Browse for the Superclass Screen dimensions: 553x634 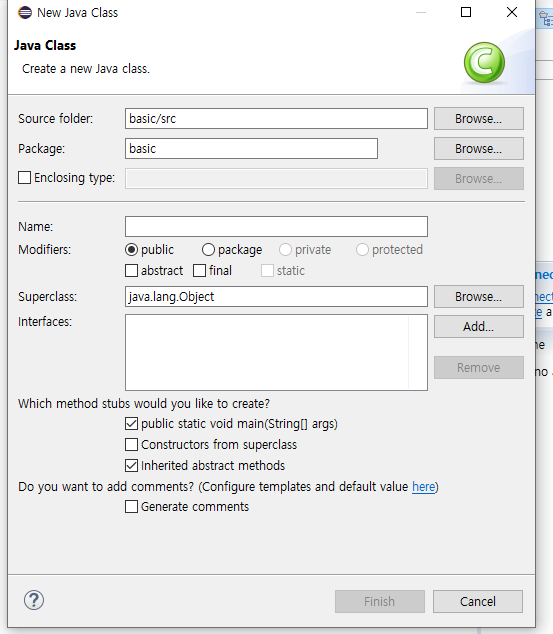479,296
